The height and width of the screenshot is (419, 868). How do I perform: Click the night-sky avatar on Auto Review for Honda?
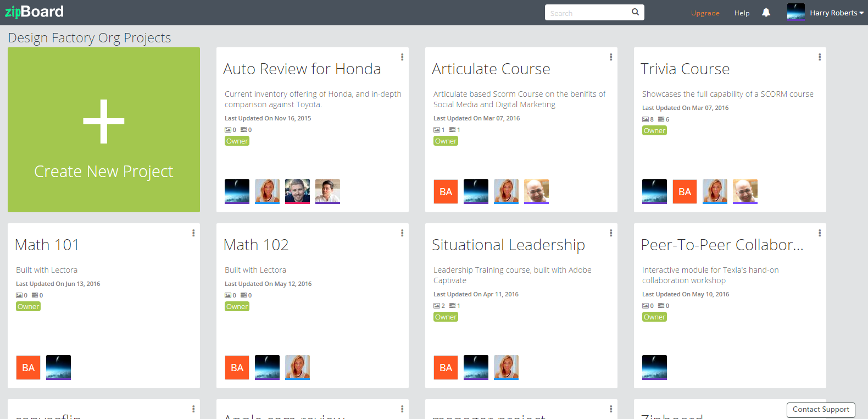237,191
